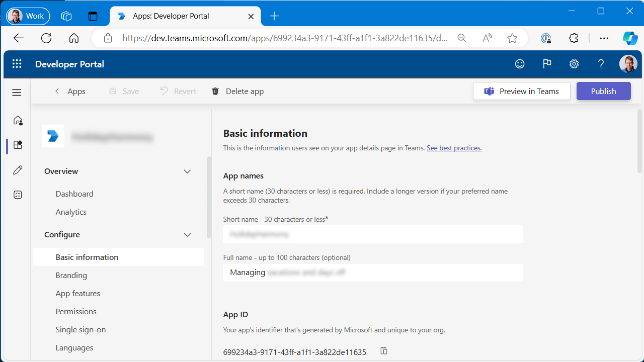The width and height of the screenshot is (644, 362).
Task: Open App features page
Action: [78, 293]
